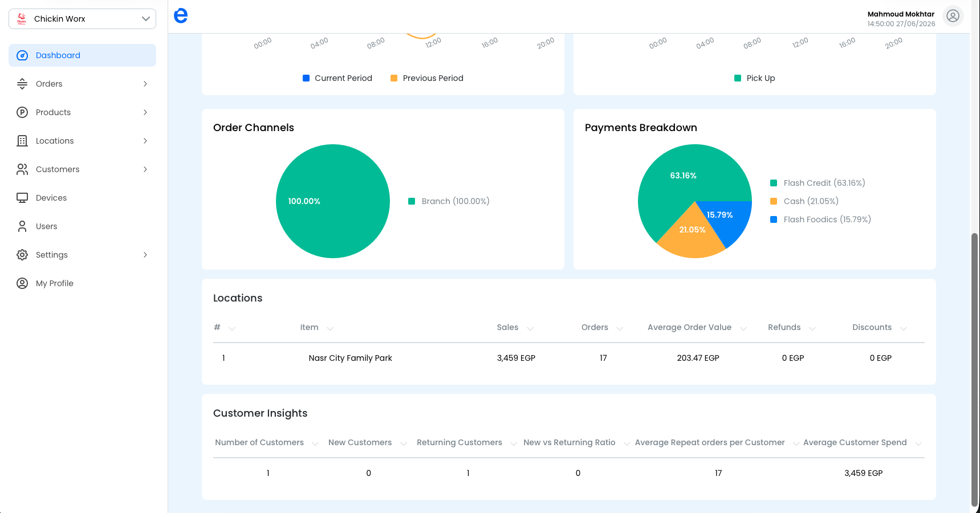Click the green Order Channels pie chart
Screen dimensions: 980x513
coord(333,201)
